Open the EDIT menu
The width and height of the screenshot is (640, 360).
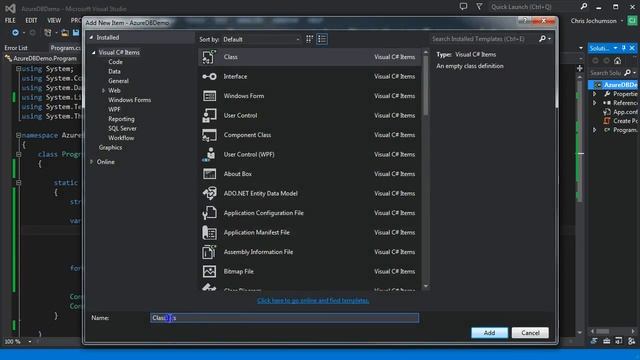(31, 20)
